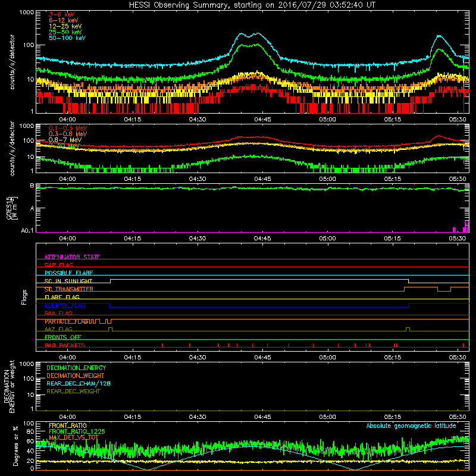Click the ATTENUATOR_STATE flag label
The width and height of the screenshot is (476, 476).
coord(72,257)
